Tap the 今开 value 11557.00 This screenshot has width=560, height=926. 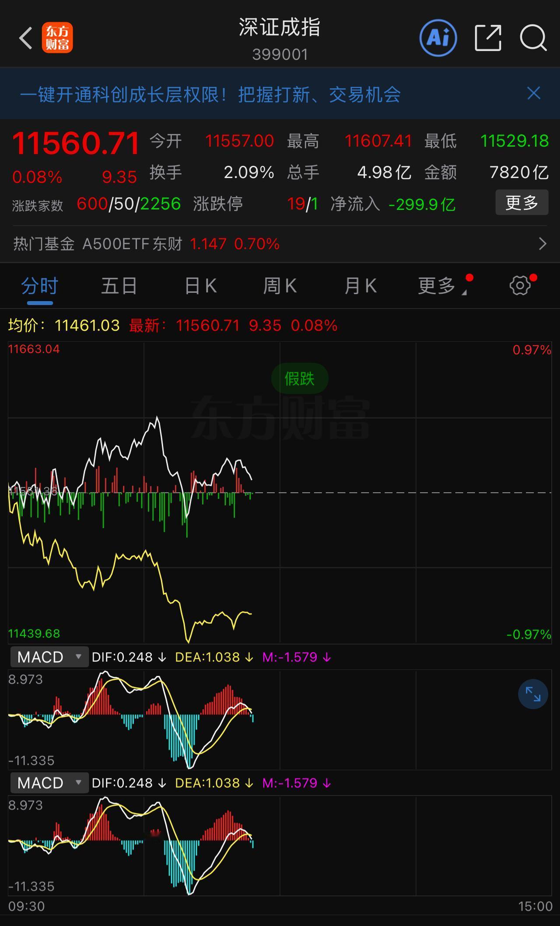239,141
